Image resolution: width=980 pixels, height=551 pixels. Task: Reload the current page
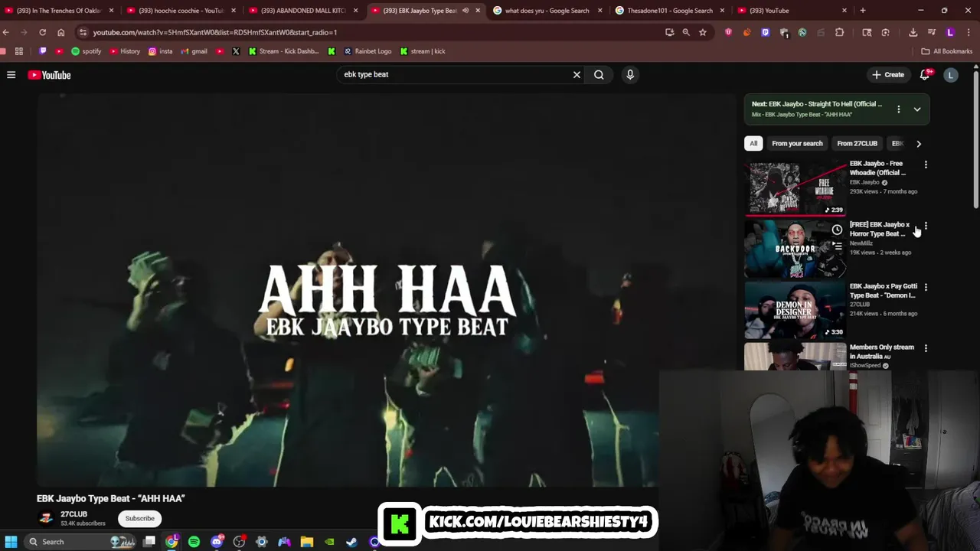(43, 32)
